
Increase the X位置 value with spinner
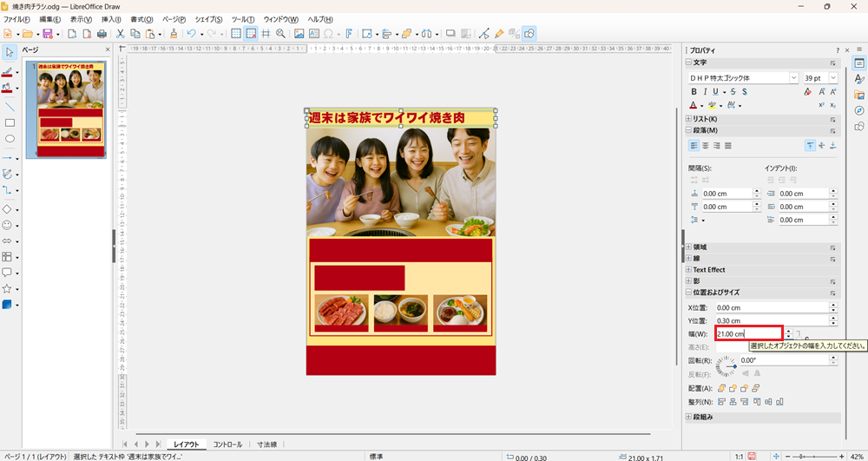click(833, 305)
